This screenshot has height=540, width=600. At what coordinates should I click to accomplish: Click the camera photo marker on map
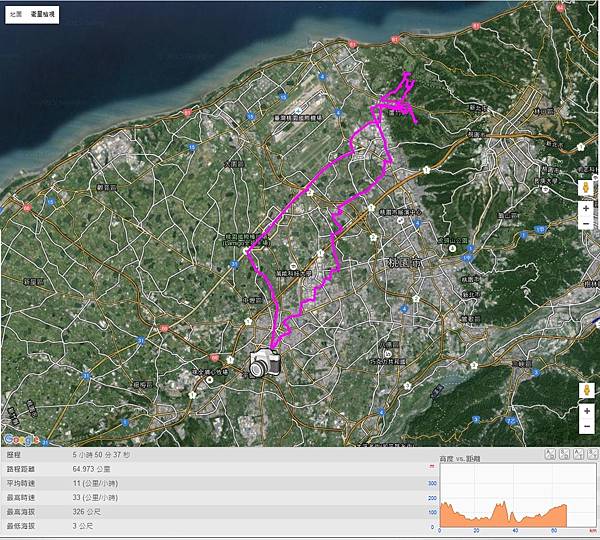(x=265, y=364)
